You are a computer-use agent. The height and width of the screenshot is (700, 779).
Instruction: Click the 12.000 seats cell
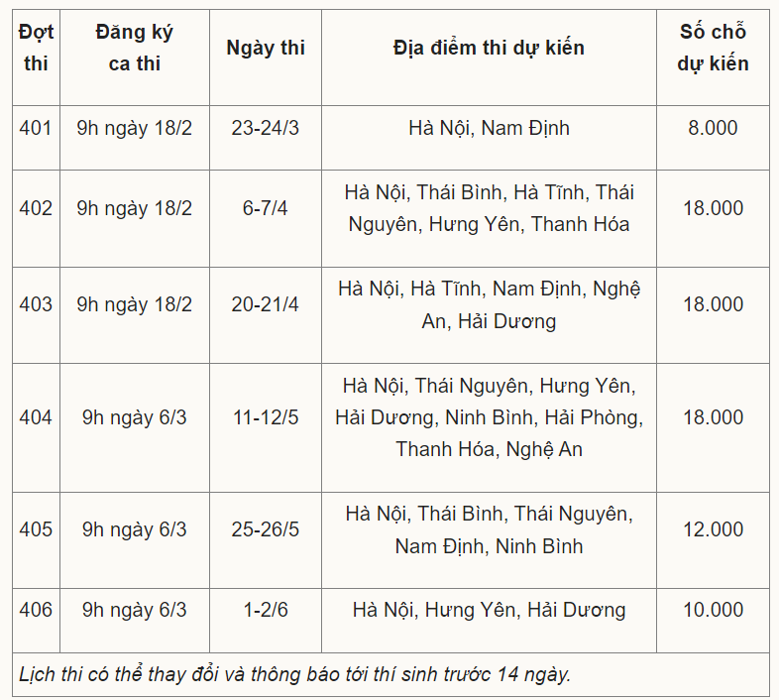tap(713, 529)
